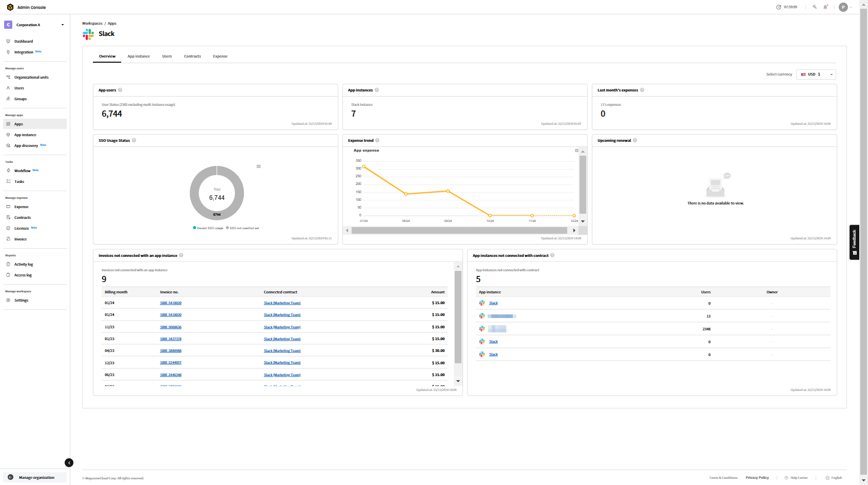The width and height of the screenshot is (868, 485).
Task: Open the Apps breadcrumb link
Action: [112, 23]
